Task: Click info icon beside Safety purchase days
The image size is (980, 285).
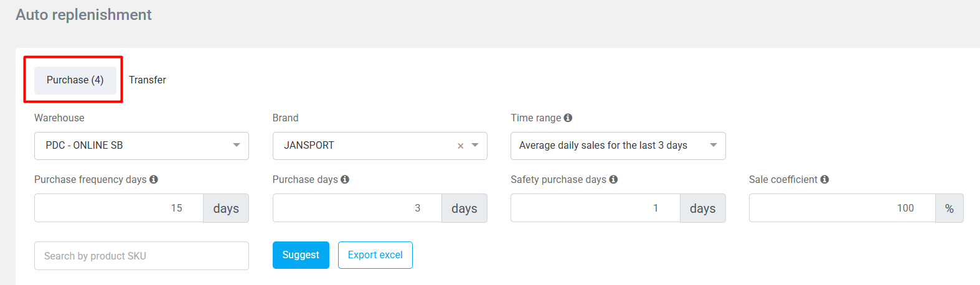Action: 613,179
